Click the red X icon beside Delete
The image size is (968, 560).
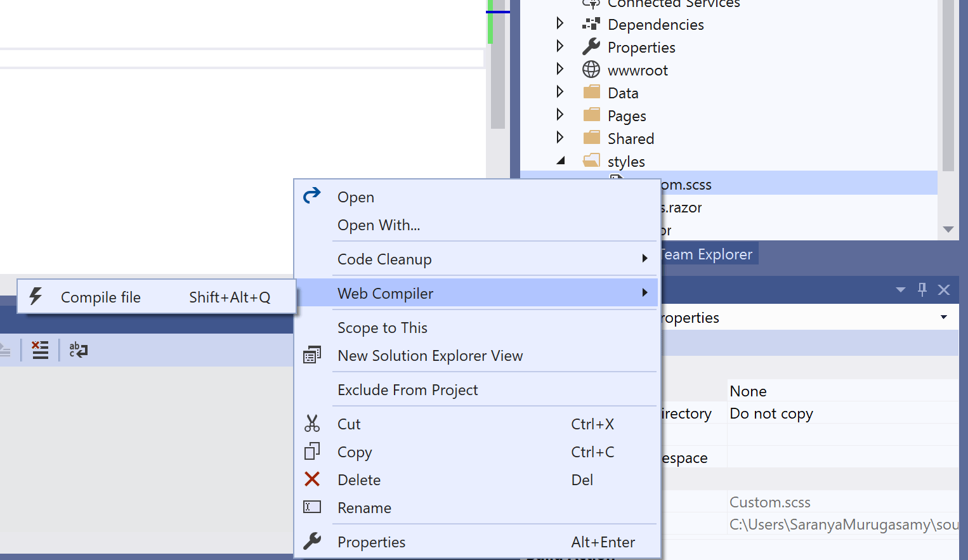pos(311,479)
